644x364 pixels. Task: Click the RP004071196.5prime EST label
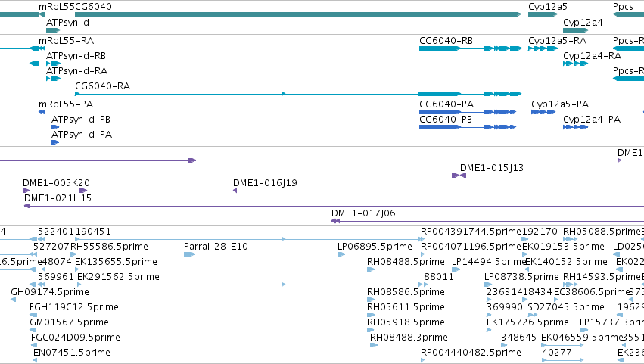point(471,247)
